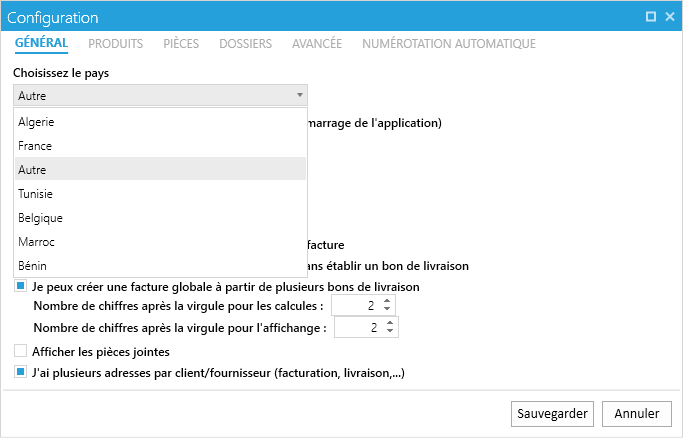Image resolution: width=683 pixels, height=438 pixels.
Task: Maximize the Configuration window
Action: tap(651, 17)
